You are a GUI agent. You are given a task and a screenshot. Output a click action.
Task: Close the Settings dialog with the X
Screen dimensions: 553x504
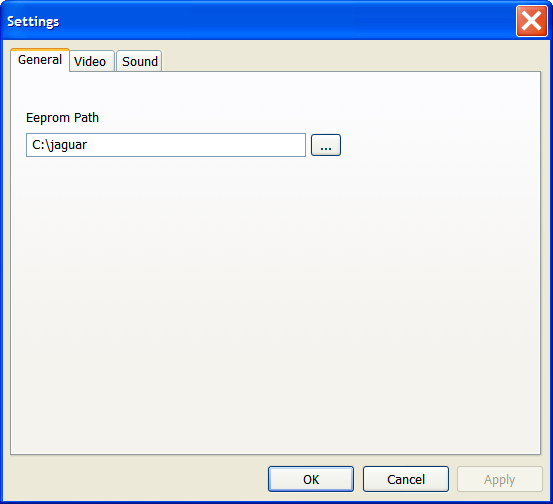[531, 21]
